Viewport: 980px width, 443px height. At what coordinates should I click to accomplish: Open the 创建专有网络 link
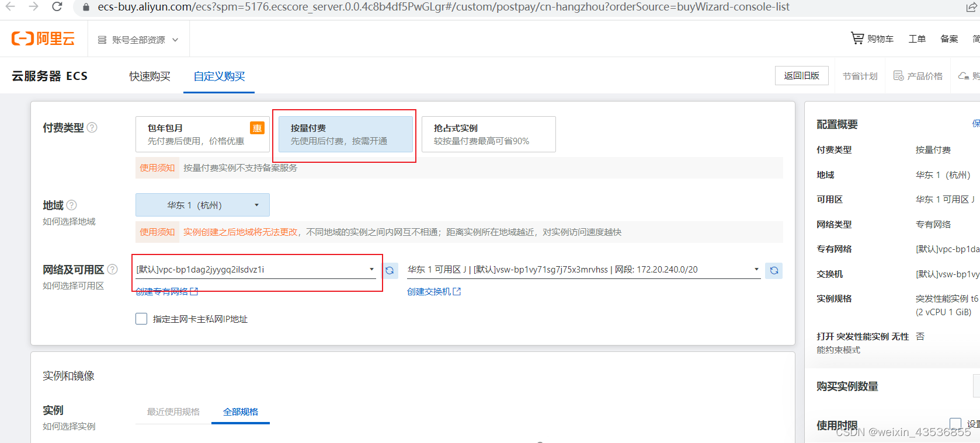[167, 291]
